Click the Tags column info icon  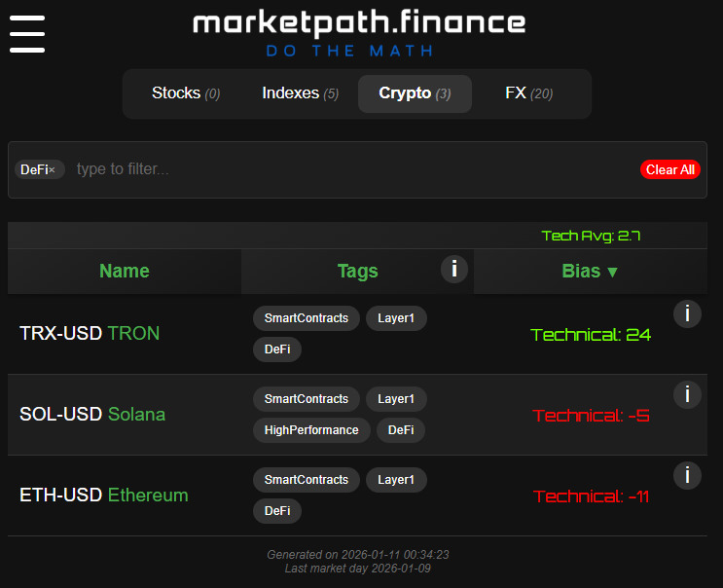point(454,269)
